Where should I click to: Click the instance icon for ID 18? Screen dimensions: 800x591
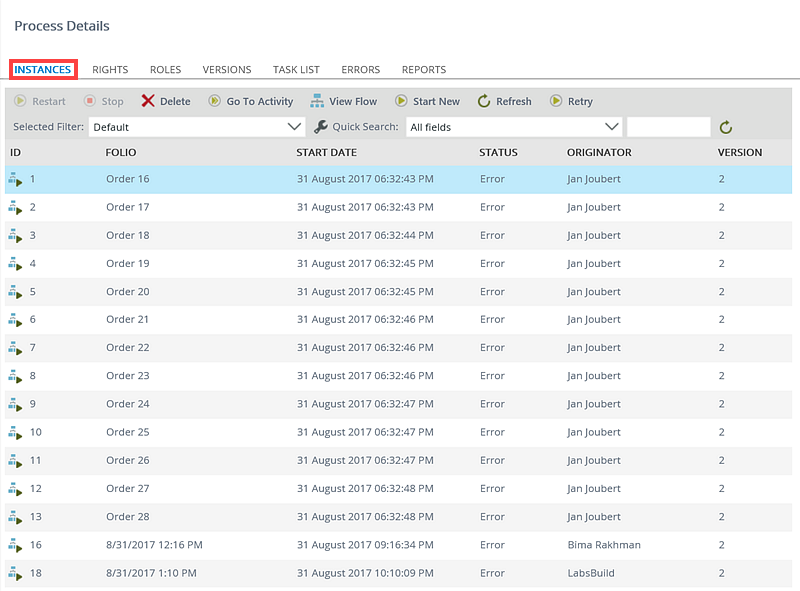tap(15, 574)
